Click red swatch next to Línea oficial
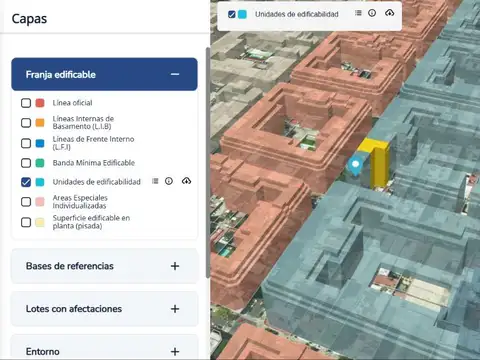480x360 pixels. [x=40, y=103]
